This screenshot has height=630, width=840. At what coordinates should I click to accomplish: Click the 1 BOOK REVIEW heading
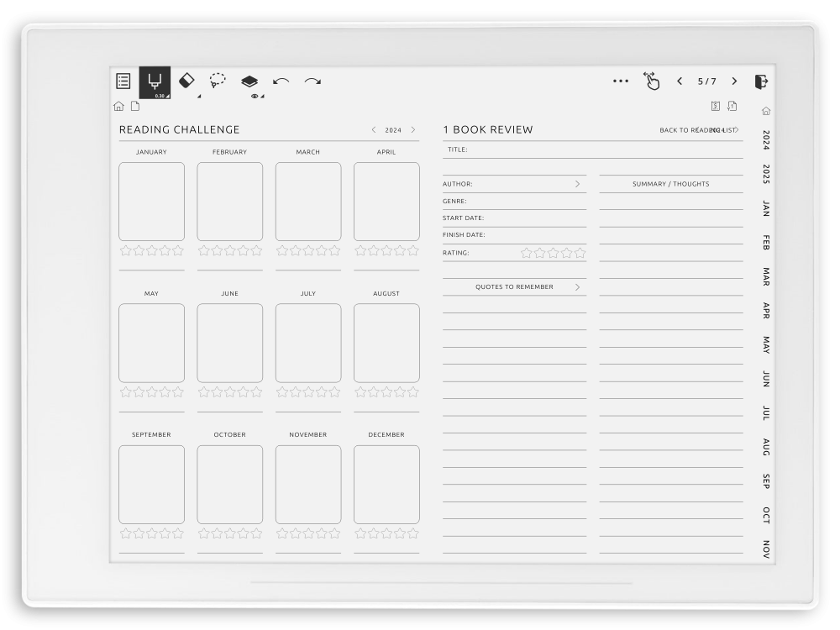pos(487,129)
